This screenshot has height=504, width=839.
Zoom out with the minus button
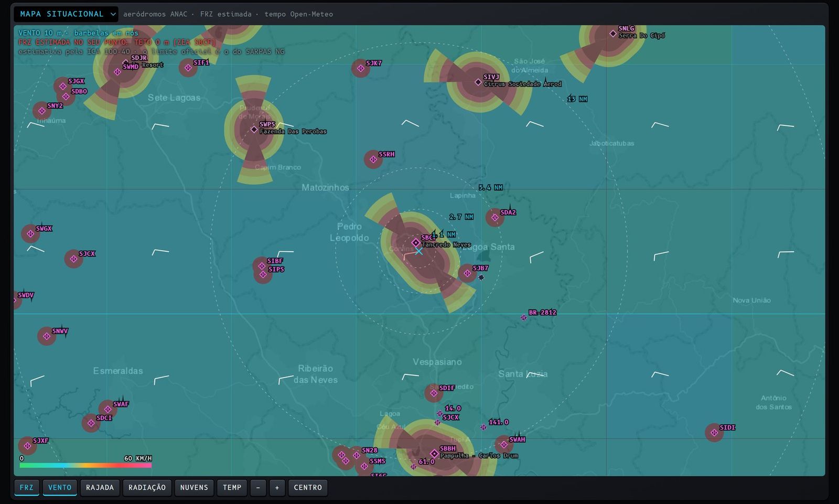258,488
